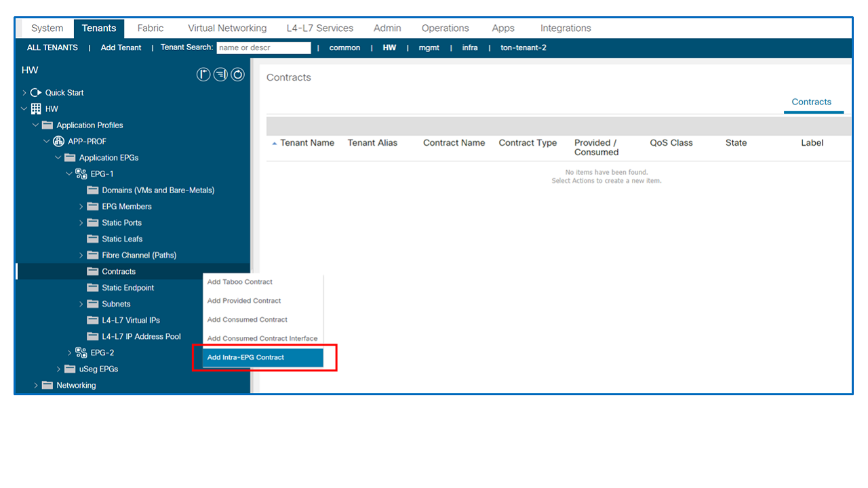Click the QoS Class column header
The width and height of the screenshot is (868, 488).
671,143
